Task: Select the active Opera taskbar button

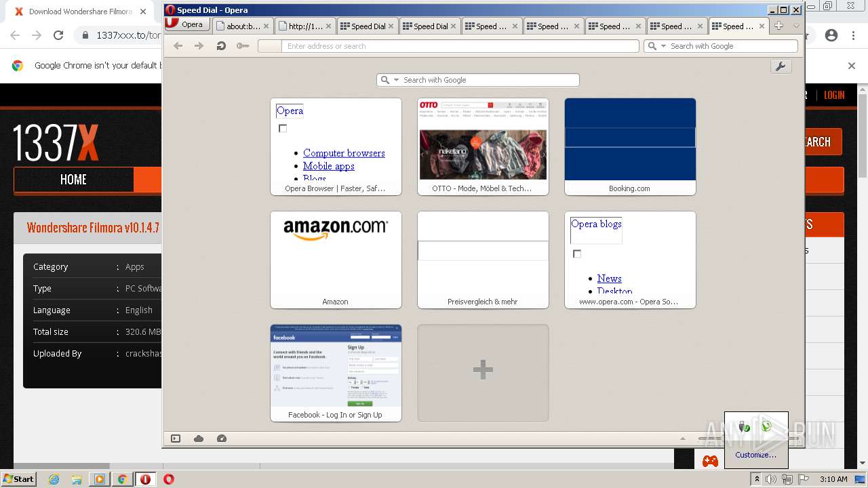Action: tap(145, 479)
